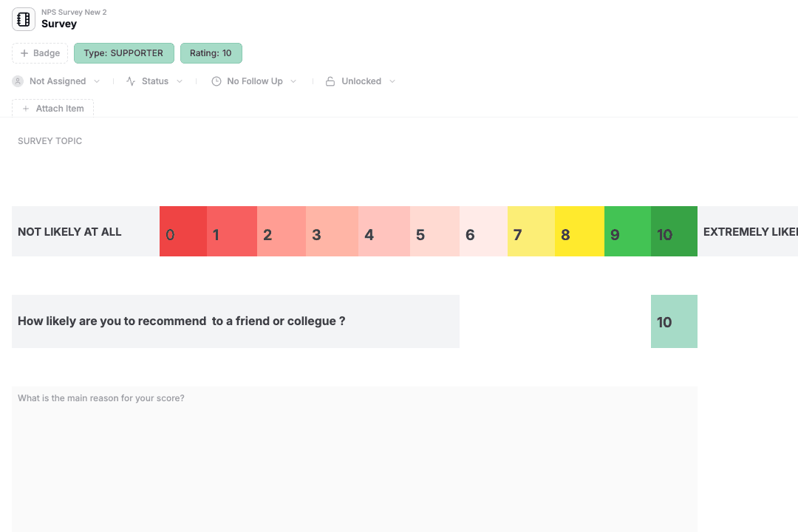This screenshot has width=798, height=532.
Task: Click the Unlocked padlock icon
Action: click(330, 81)
